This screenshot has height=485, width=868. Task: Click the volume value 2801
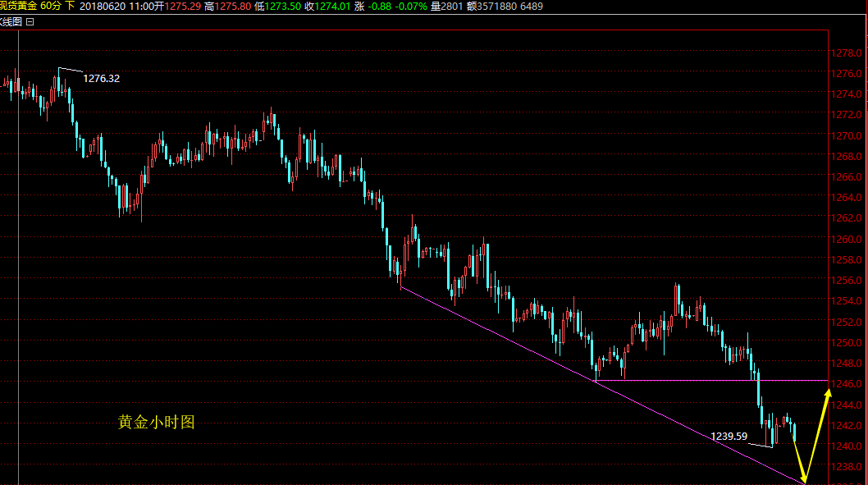(452, 6)
